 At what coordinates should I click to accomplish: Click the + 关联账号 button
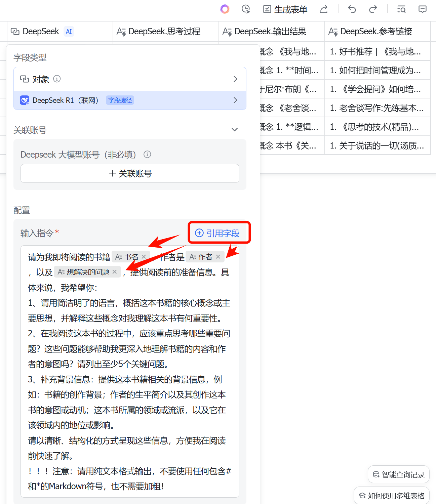130,173
